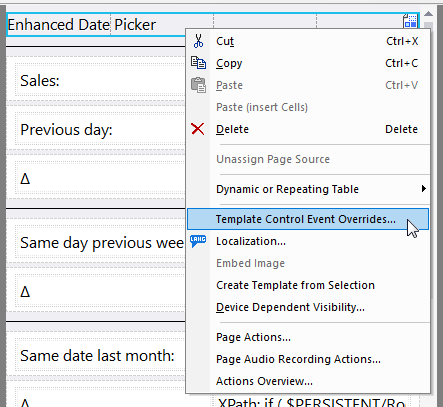Viewport: 443px width, 407px height.
Task: Expand Dynamic or Repeating Table submenu arrow
Action: 424,189
